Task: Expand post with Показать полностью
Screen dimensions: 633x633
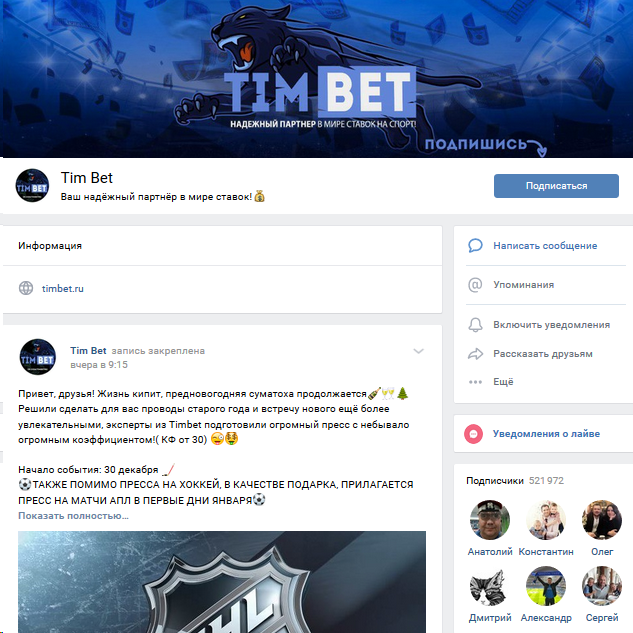Action: click(x=73, y=516)
